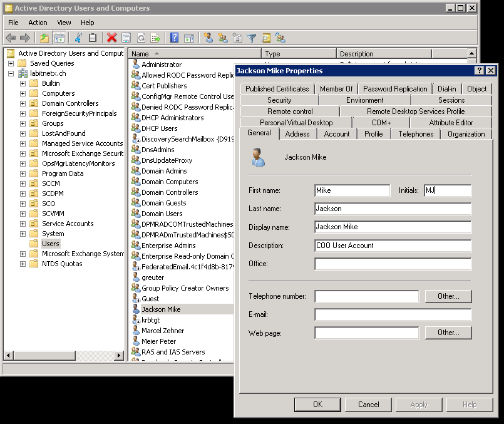
Task: Expand the Service Accounts container
Action: tap(23, 224)
